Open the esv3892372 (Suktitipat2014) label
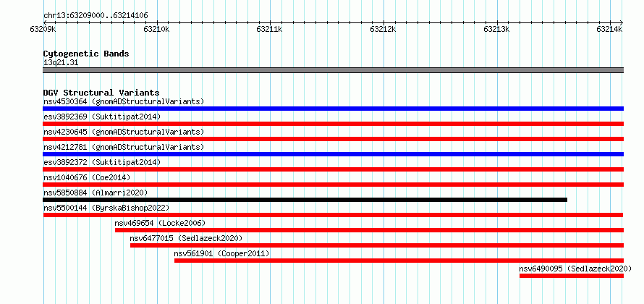The height and width of the screenshot is (304, 644). 102,162
